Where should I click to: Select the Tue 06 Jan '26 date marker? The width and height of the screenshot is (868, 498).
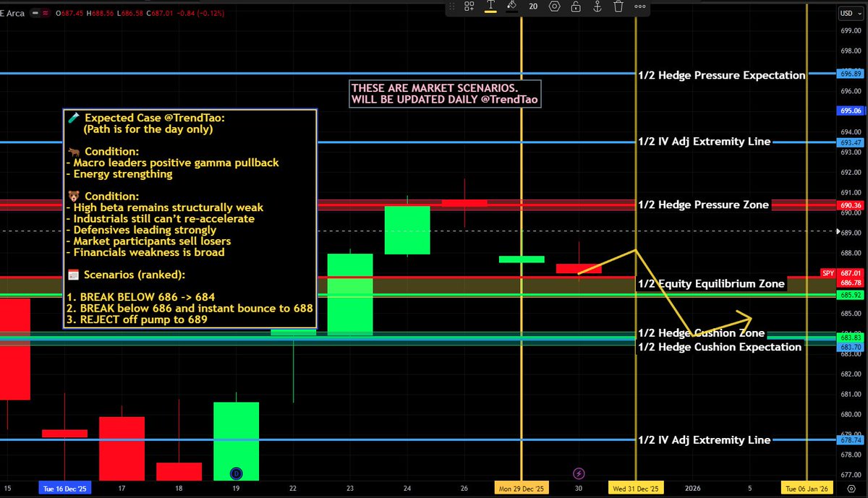point(807,489)
